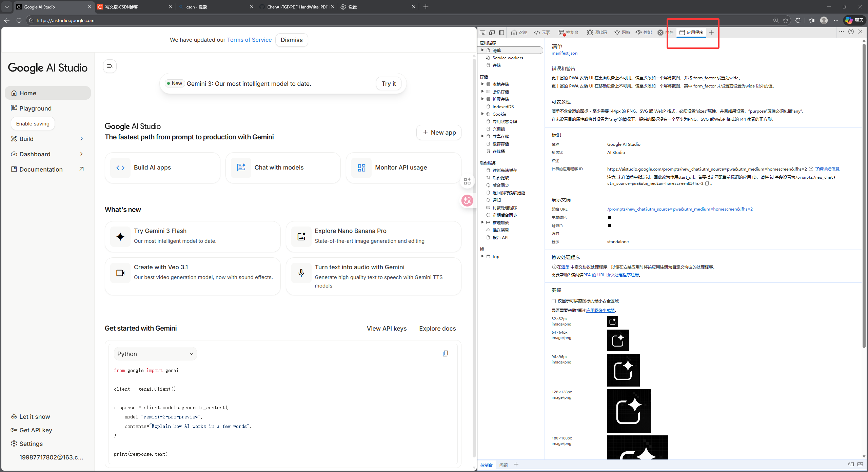
Task: Select Service workers in application tree
Action: pyautogui.click(x=508, y=58)
